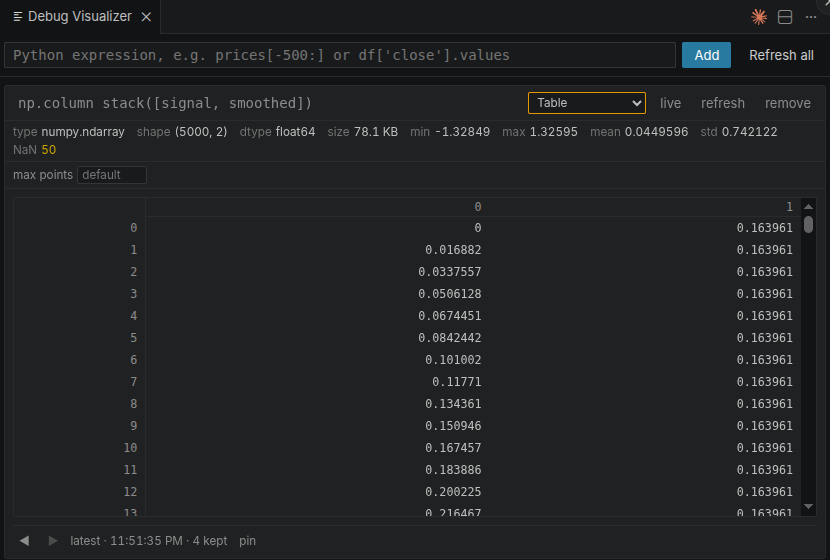This screenshot has width=830, height=560.
Task: Toggle the split editor layout icon
Action: pos(784,17)
